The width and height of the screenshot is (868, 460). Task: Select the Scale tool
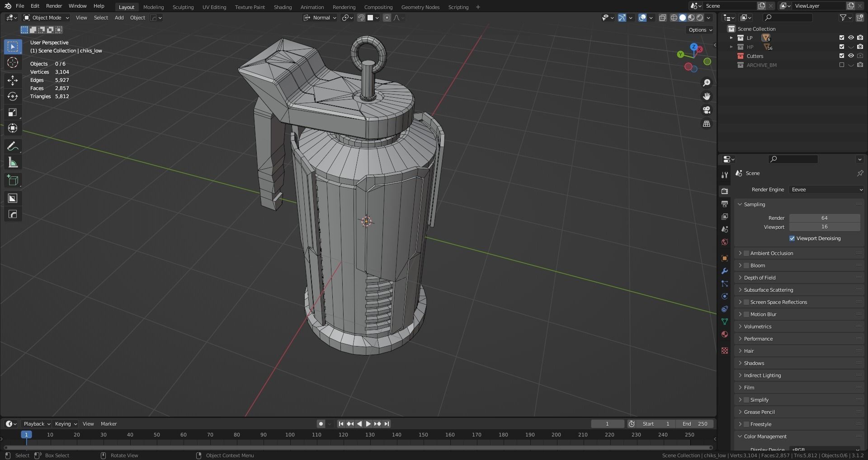coord(13,112)
